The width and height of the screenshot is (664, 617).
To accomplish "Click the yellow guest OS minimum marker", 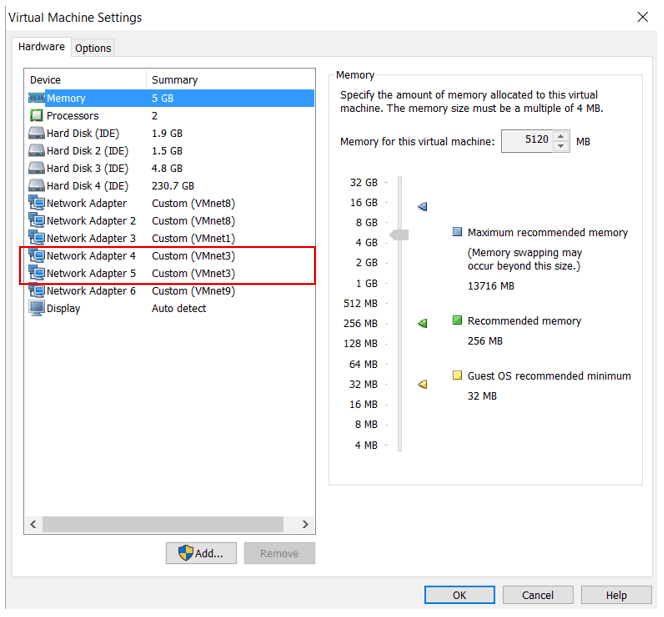I will coord(422,384).
